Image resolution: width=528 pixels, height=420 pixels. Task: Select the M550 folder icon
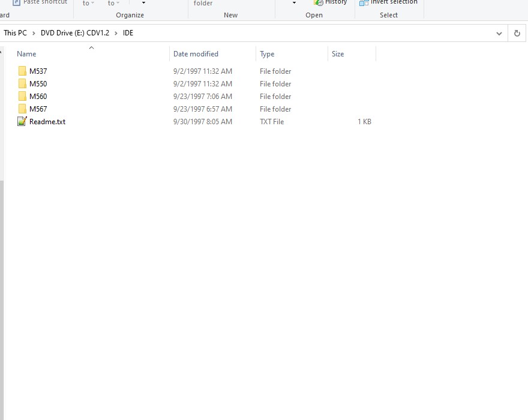tap(22, 84)
